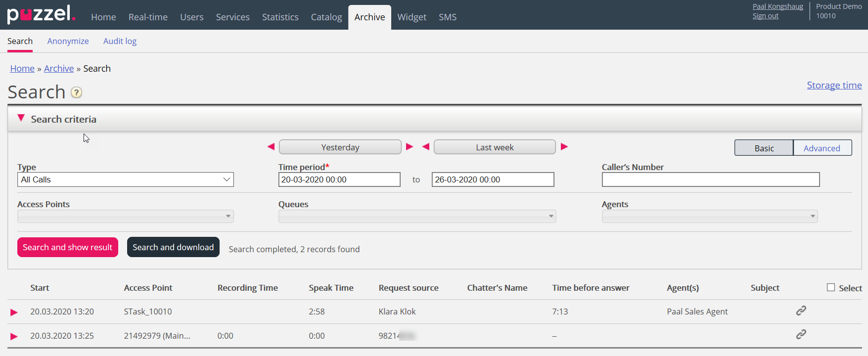This screenshot has width=868, height=356.
Task: Collapse the Search criteria section
Action: coord(21,119)
